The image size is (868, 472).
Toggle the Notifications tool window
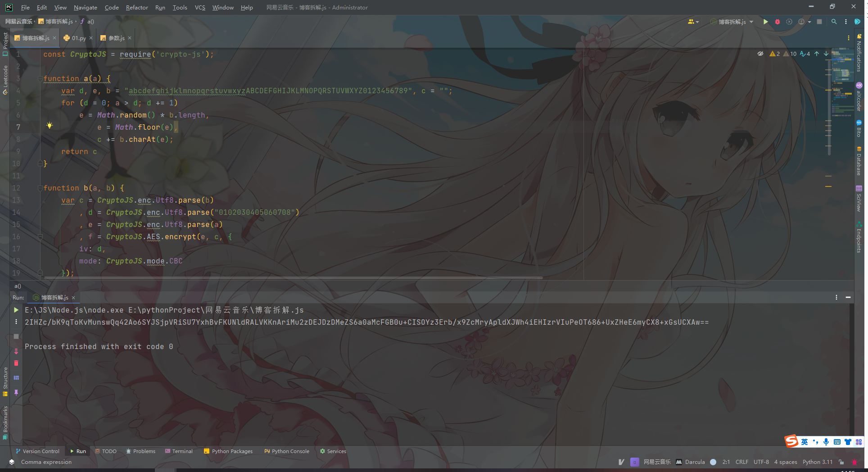click(x=859, y=53)
